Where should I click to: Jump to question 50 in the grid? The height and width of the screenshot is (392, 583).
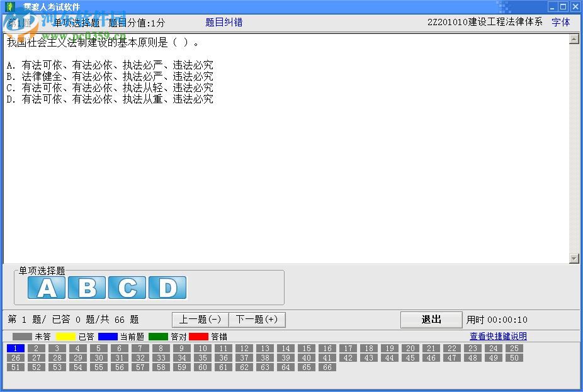[514, 357]
